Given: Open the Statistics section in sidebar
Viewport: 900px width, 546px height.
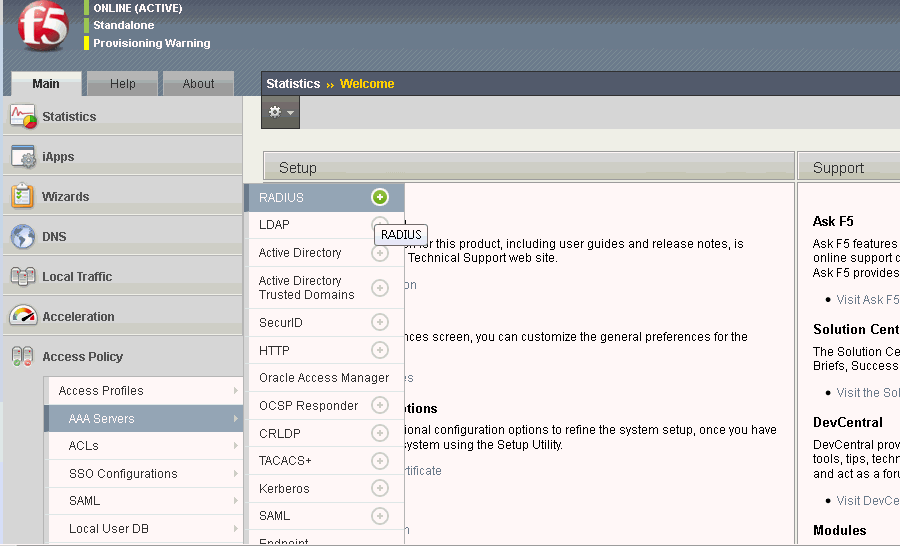Looking at the screenshot, I should point(69,117).
